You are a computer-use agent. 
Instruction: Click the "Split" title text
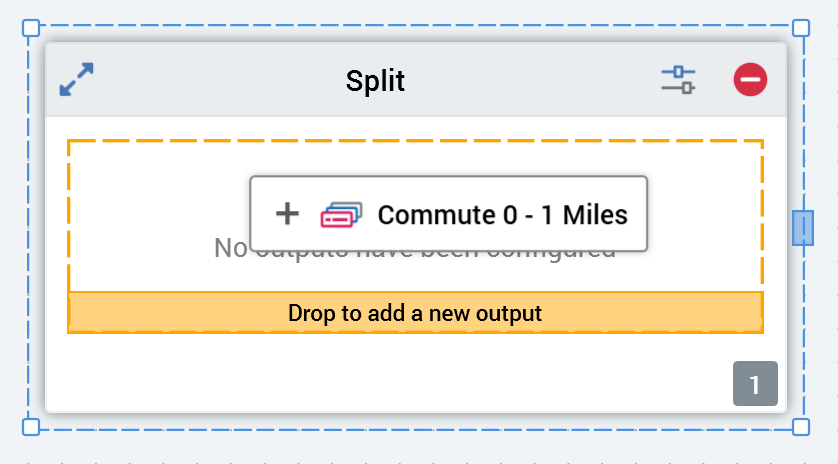(375, 80)
